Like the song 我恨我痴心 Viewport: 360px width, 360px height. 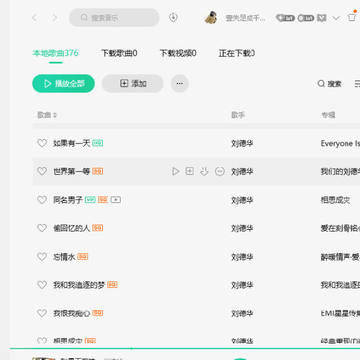[x=42, y=313]
